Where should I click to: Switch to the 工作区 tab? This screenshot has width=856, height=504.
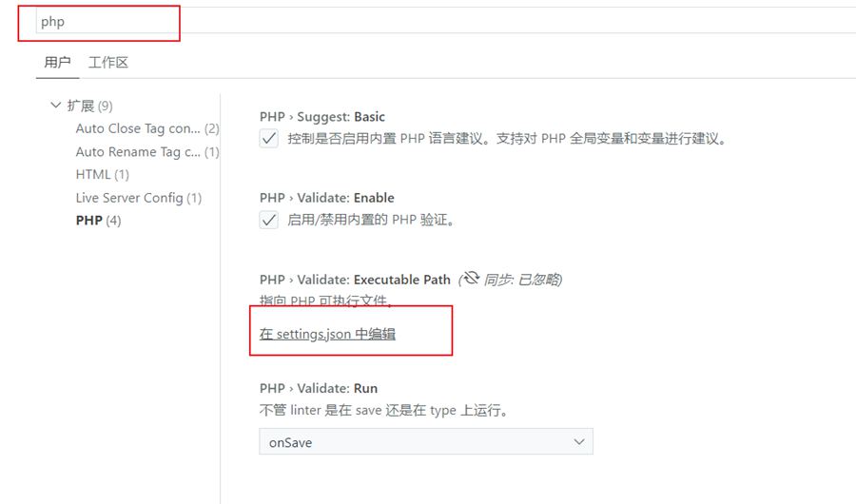108,62
